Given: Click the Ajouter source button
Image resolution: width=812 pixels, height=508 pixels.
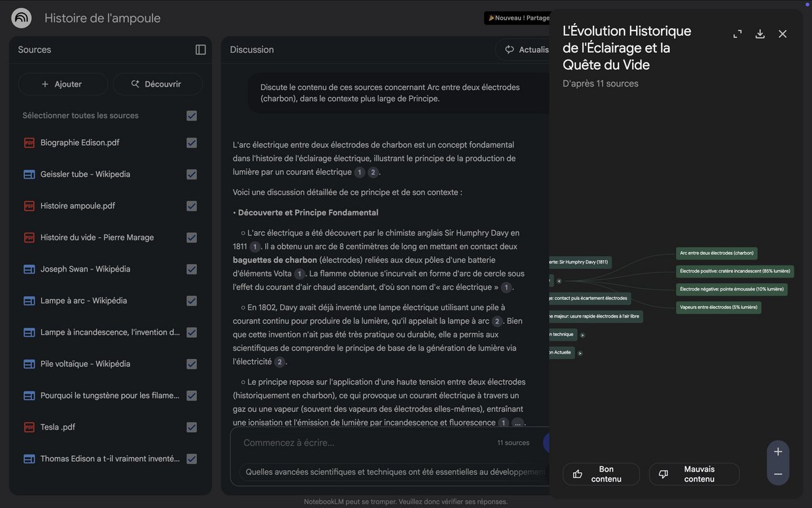Looking at the screenshot, I should [63, 84].
